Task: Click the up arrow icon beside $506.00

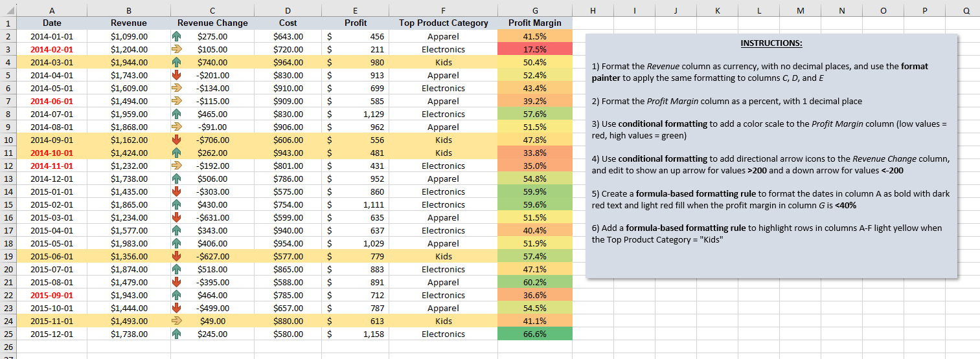Action: pos(177,179)
